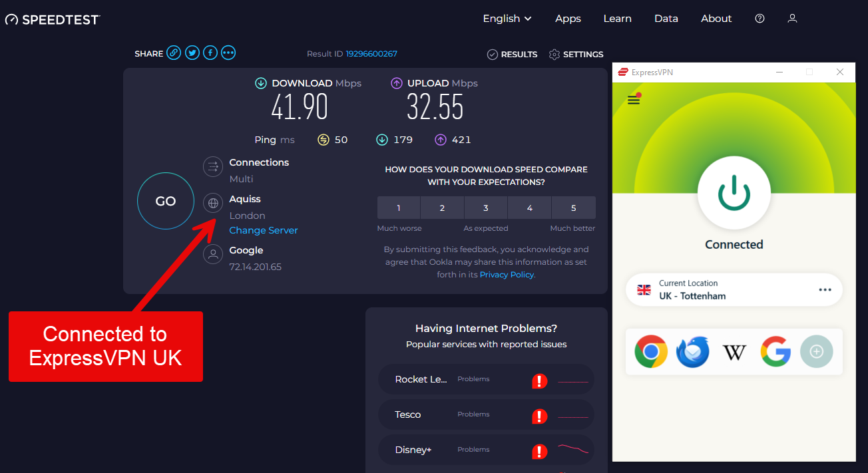Click the help question mark icon

click(759, 19)
